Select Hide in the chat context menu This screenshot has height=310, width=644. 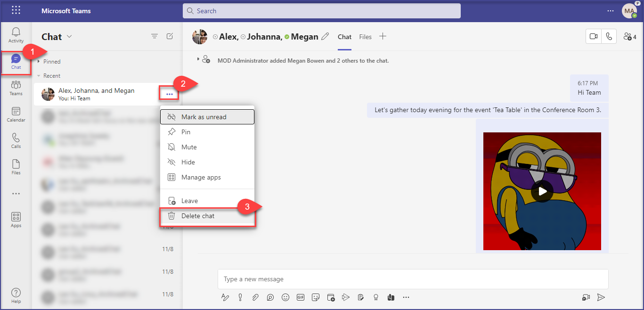(x=188, y=162)
